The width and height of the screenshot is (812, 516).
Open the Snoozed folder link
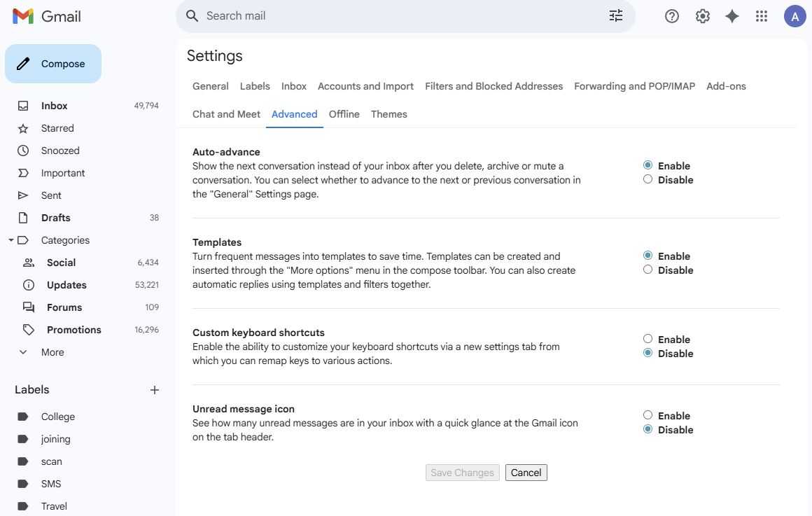[x=60, y=151]
